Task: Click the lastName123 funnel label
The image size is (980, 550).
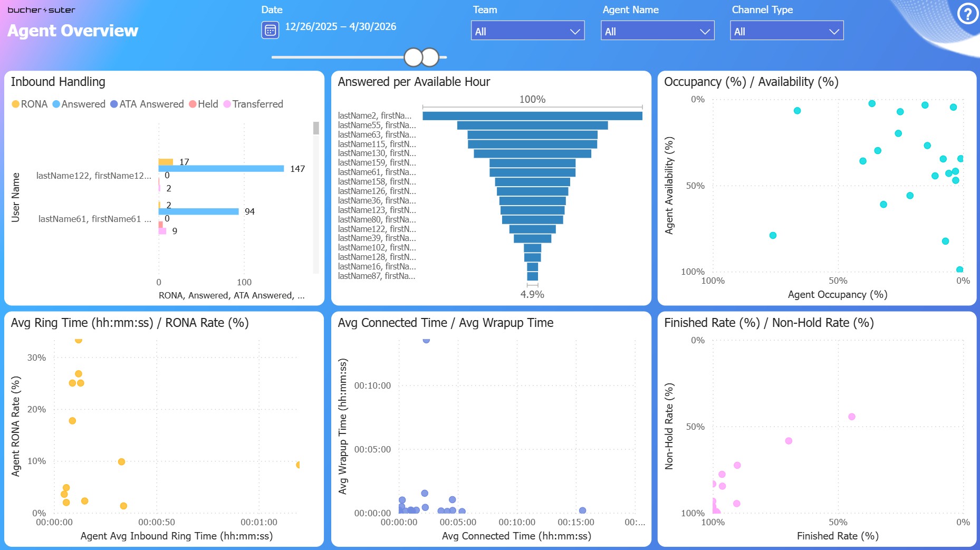Action: coord(377,210)
